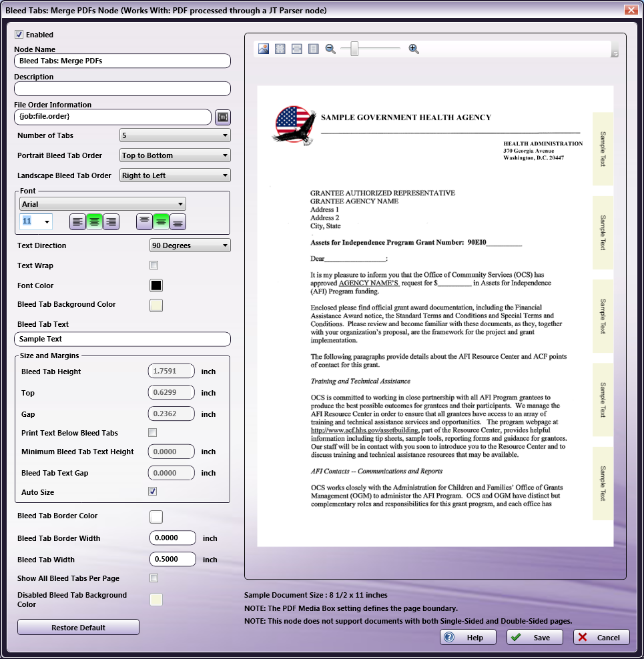Zoom out the preview with magnifier minus
The width and height of the screenshot is (644, 659).
pos(330,49)
